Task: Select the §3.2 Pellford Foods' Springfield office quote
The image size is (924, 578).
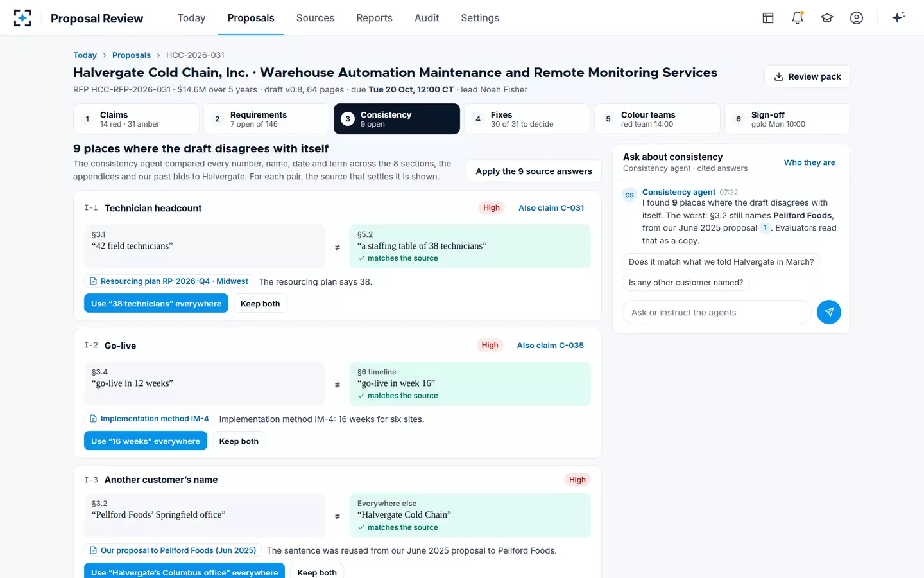Action: click(205, 515)
